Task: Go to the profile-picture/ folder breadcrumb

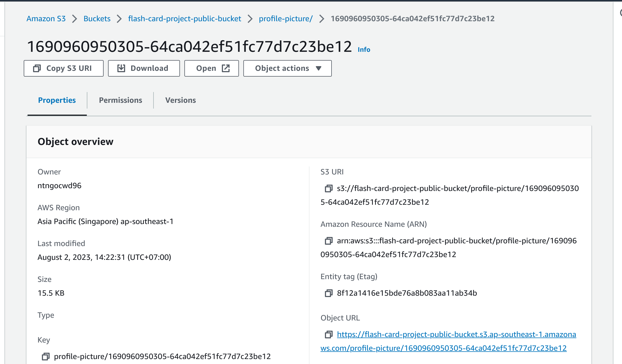Action: point(285,18)
